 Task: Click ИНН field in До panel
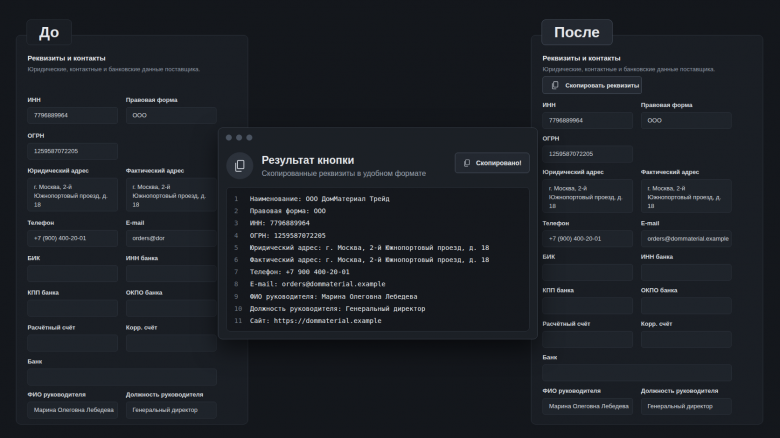[73, 115]
